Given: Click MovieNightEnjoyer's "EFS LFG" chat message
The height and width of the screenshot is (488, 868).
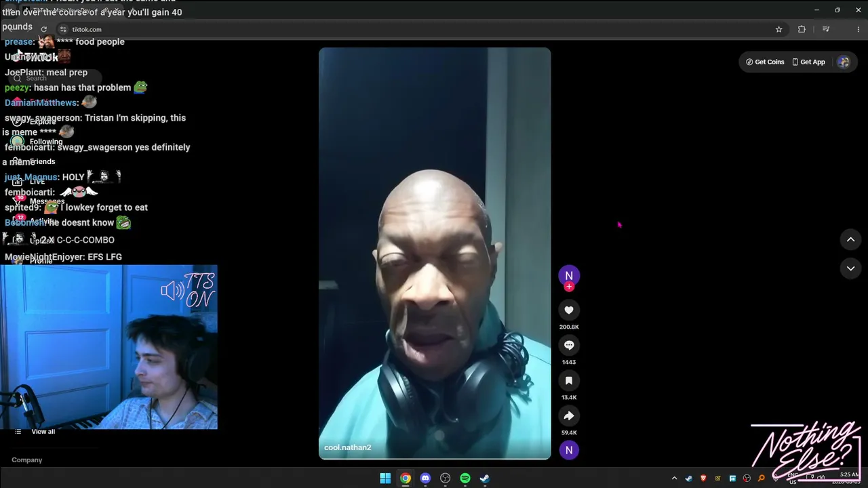Looking at the screenshot, I should 64,257.
